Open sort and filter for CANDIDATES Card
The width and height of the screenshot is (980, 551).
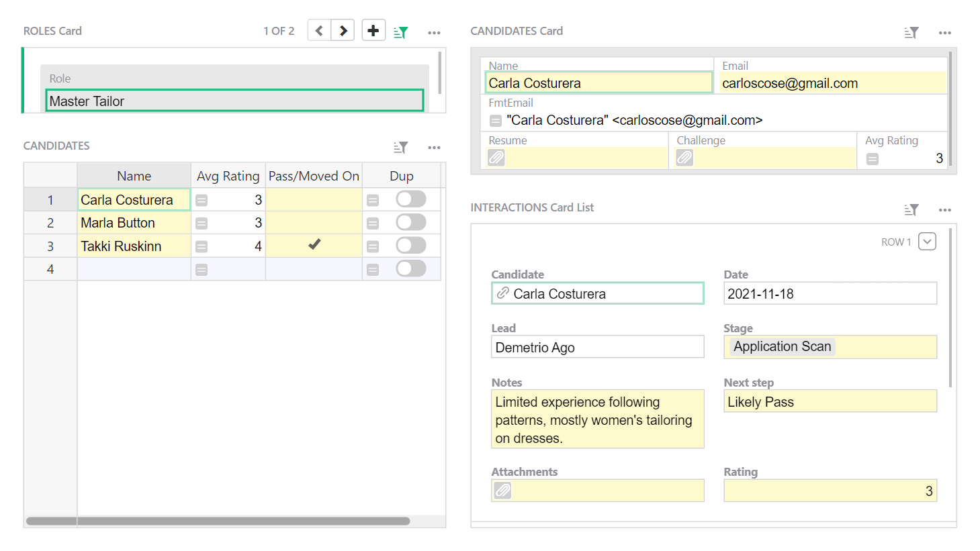(911, 33)
